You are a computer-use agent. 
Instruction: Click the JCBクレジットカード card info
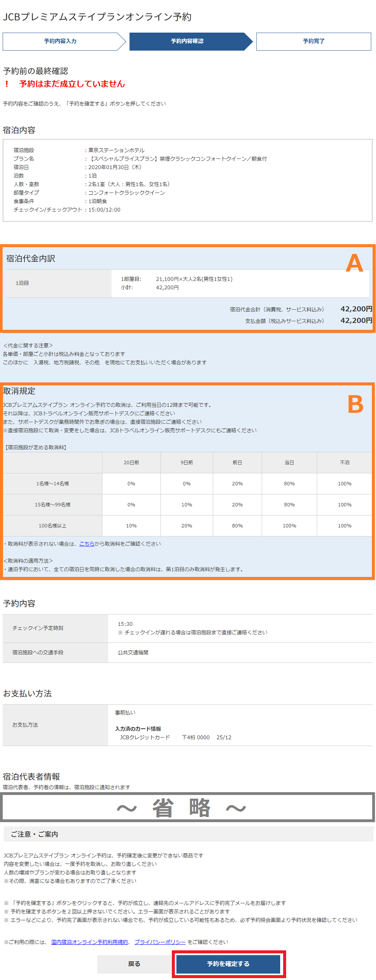coord(145,737)
